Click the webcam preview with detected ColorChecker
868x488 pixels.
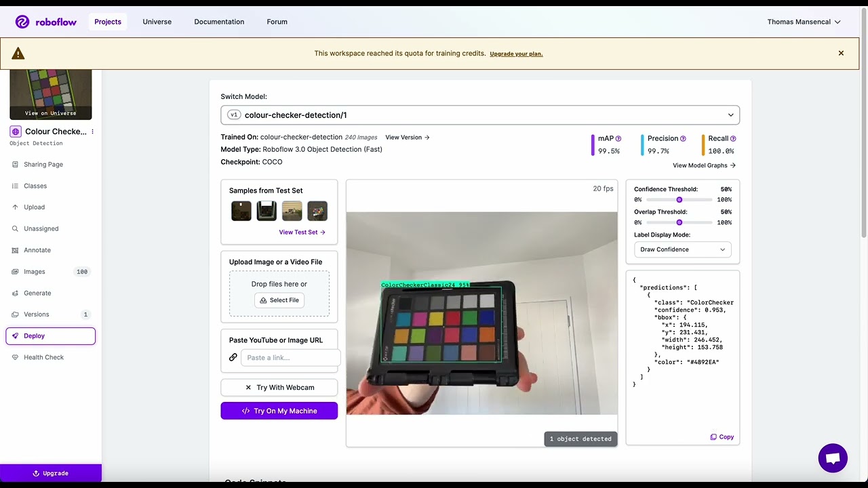pos(482,313)
